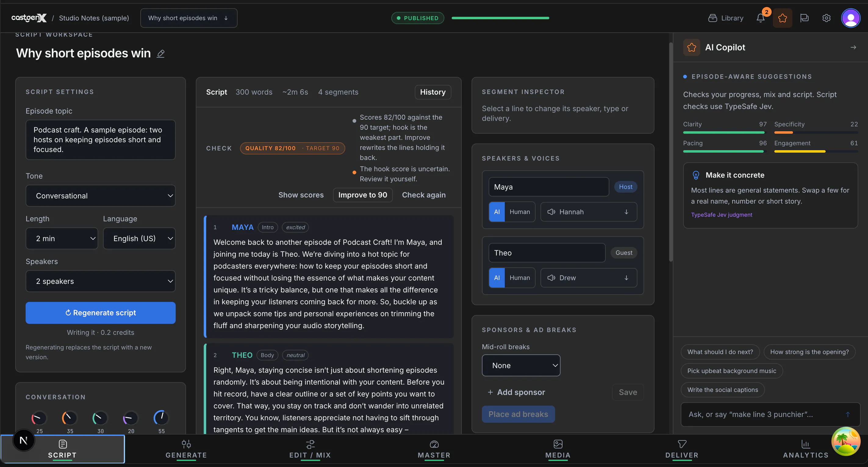Open the chat messages icon in header
Viewport: 868px width, 467px height.
pos(804,18)
